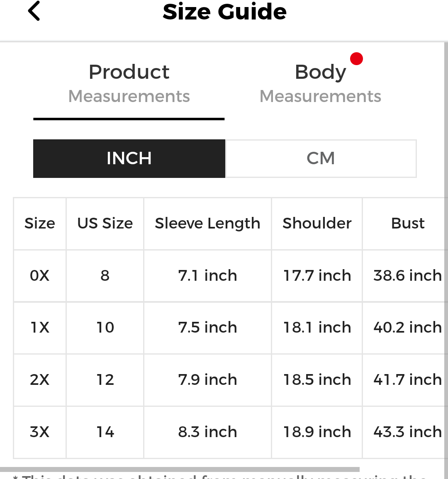The image size is (448, 479).
Task: Click the 43.3 inch bust value
Action: 407,432
